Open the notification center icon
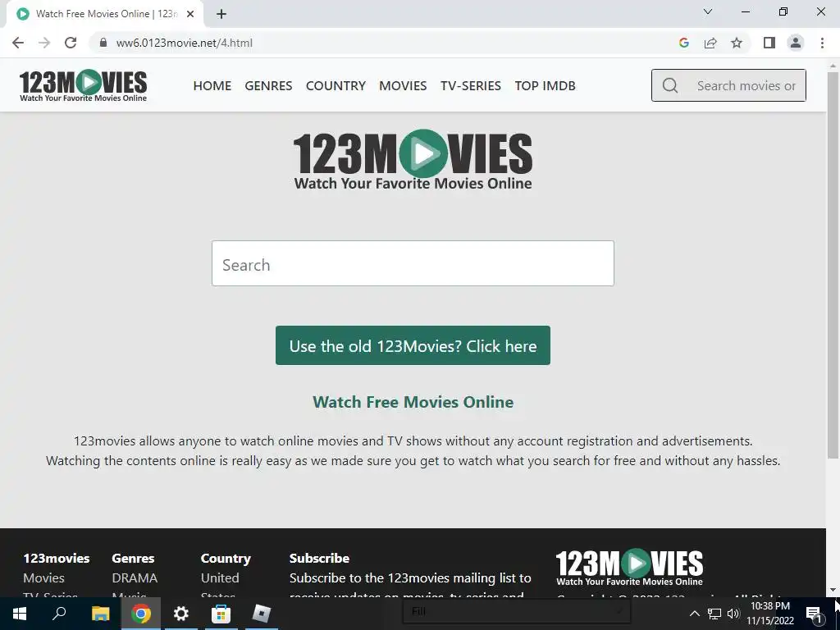This screenshot has width=840, height=630. tap(815, 614)
